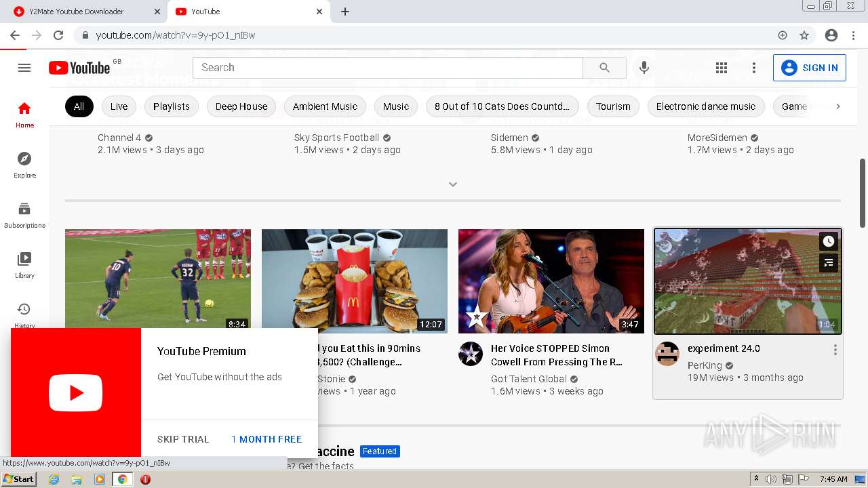Open the Chrome profile icon
The height and width of the screenshot is (488, 868).
(x=831, y=35)
